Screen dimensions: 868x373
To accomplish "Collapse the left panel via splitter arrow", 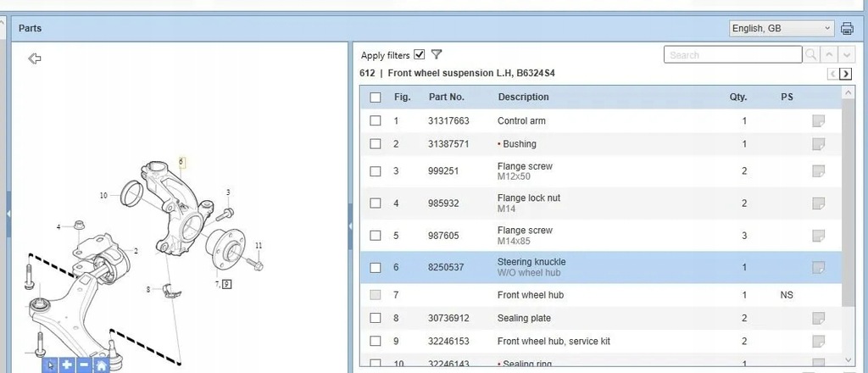I will 8,214.
